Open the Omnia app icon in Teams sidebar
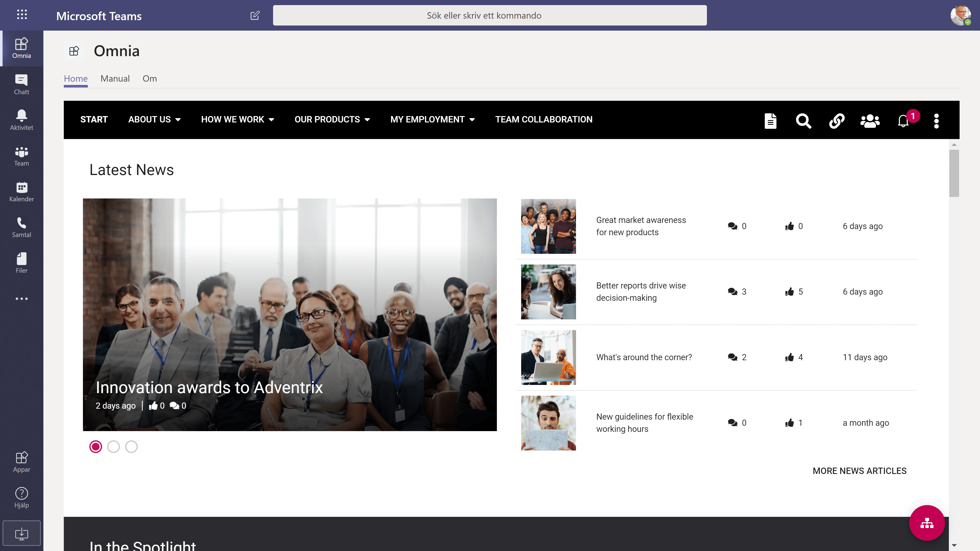 click(x=21, y=48)
